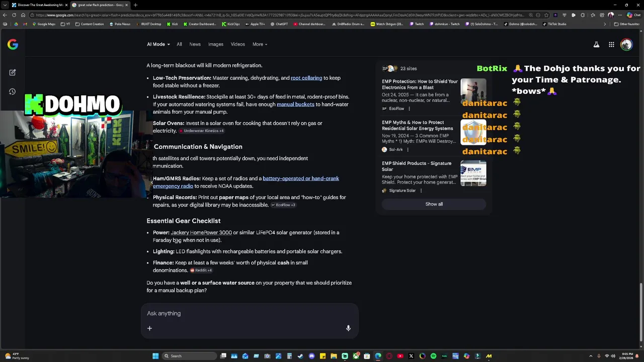
Task: Click the Google logo
Action: click(x=13, y=44)
